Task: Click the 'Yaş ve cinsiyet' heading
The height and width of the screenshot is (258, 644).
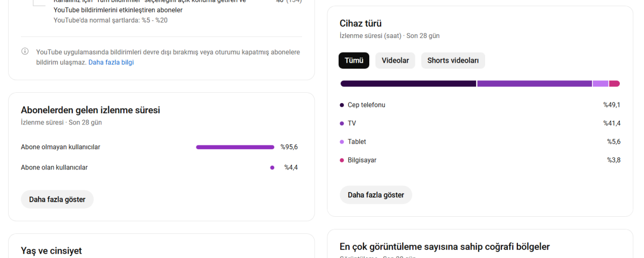Action: (x=52, y=250)
